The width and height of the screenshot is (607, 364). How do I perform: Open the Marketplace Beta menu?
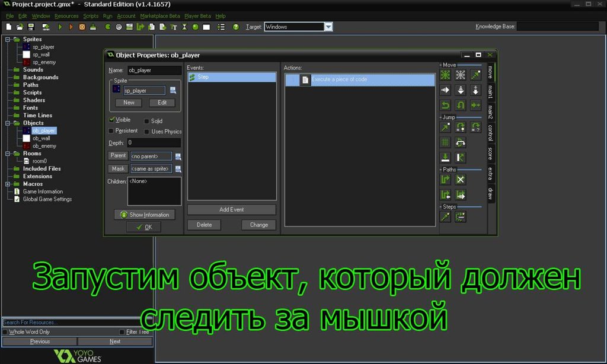coord(160,16)
